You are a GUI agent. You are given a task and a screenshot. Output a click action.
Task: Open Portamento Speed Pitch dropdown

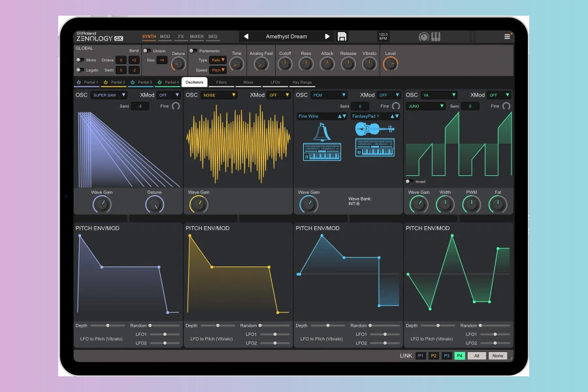218,70
